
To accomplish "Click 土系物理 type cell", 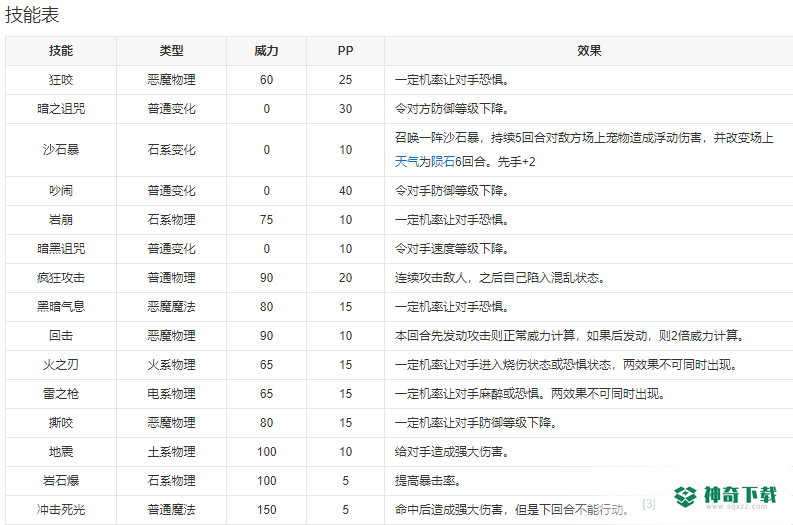I will point(171,452).
